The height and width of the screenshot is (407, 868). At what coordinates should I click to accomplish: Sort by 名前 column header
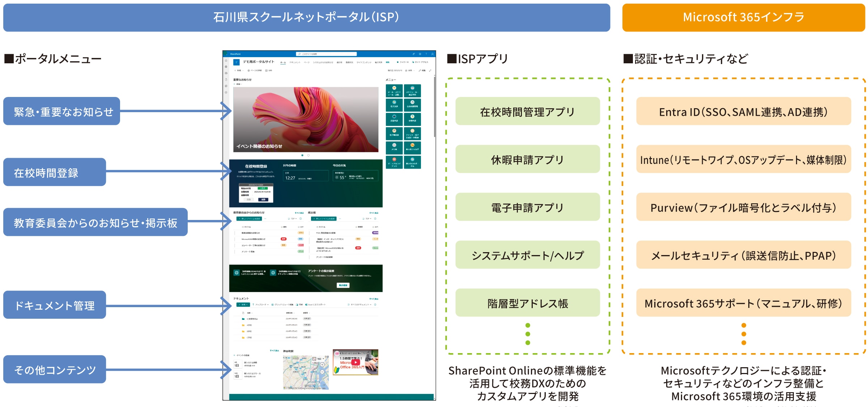(250, 313)
